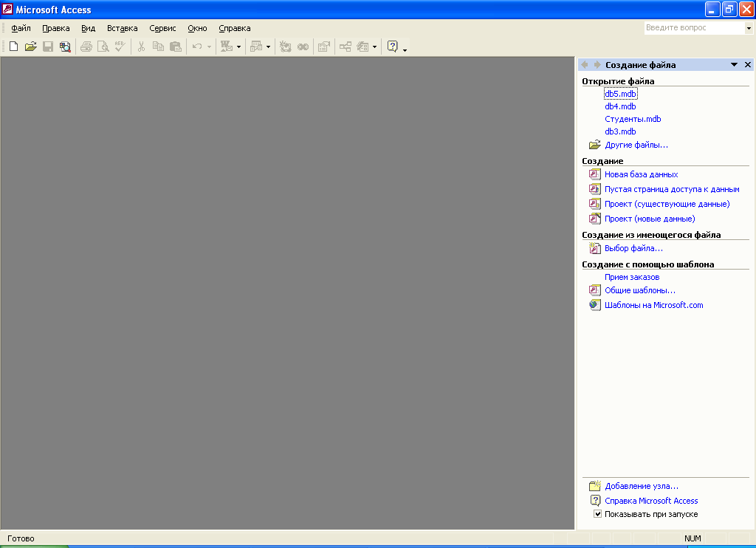Toggle the Показывать при запуске checkbox
The image size is (756, 548).
[x=597, y=514]
